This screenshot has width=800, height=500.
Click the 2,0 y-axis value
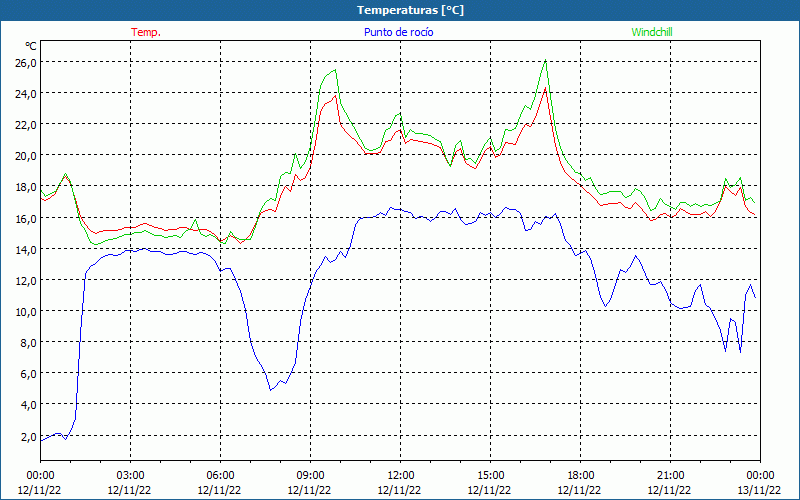29,437
